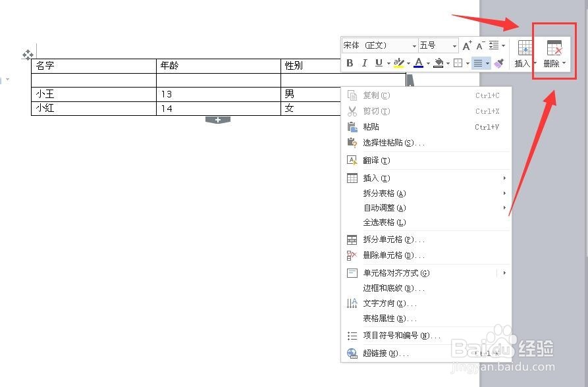588x387 pixels.
Task: Click the shading paint bucket icon
Action: (x=440, y=63)
